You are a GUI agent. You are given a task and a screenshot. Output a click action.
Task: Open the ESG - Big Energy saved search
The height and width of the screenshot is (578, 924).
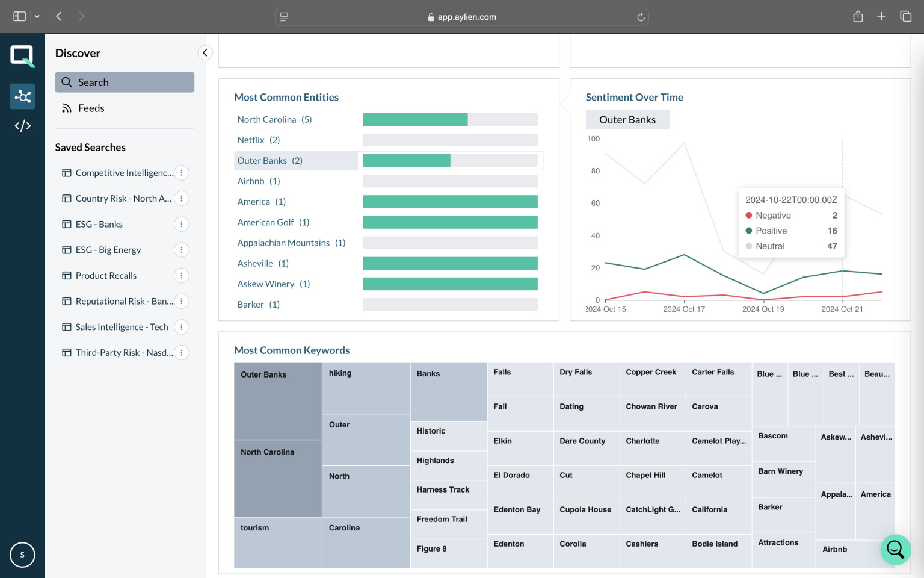pos(108,250)
